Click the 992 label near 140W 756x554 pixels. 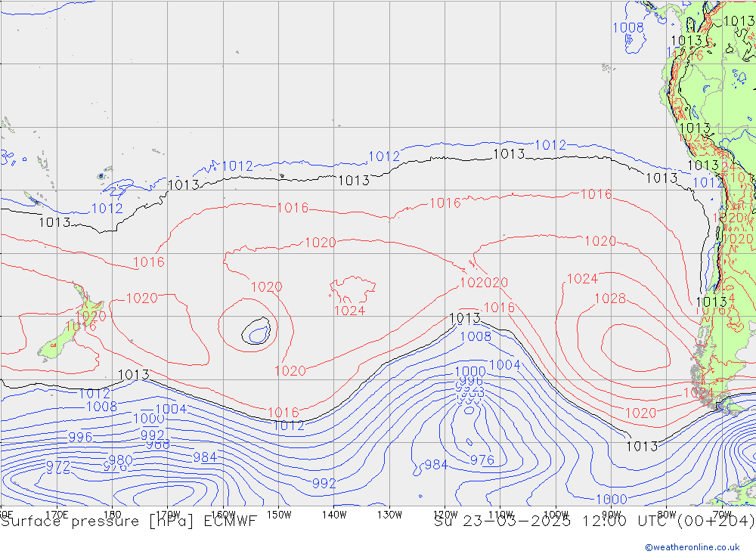click(324, 483)
